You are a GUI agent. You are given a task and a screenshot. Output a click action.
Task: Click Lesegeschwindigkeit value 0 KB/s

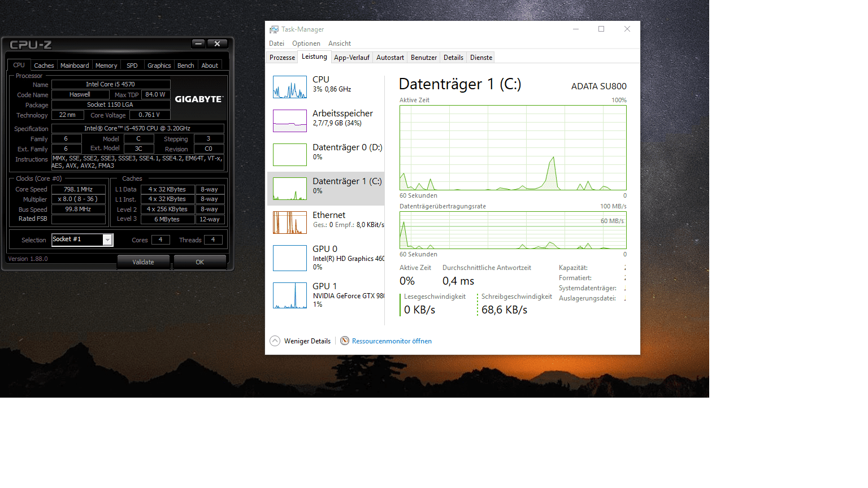click(x=420, y=310)
